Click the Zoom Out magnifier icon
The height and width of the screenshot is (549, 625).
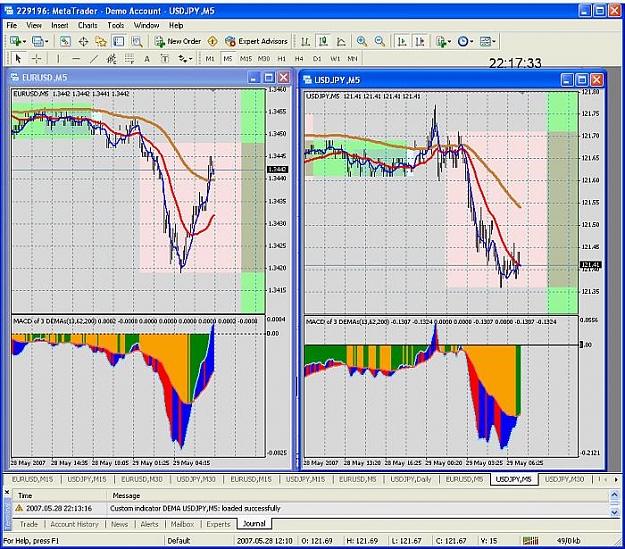(380, 41)
